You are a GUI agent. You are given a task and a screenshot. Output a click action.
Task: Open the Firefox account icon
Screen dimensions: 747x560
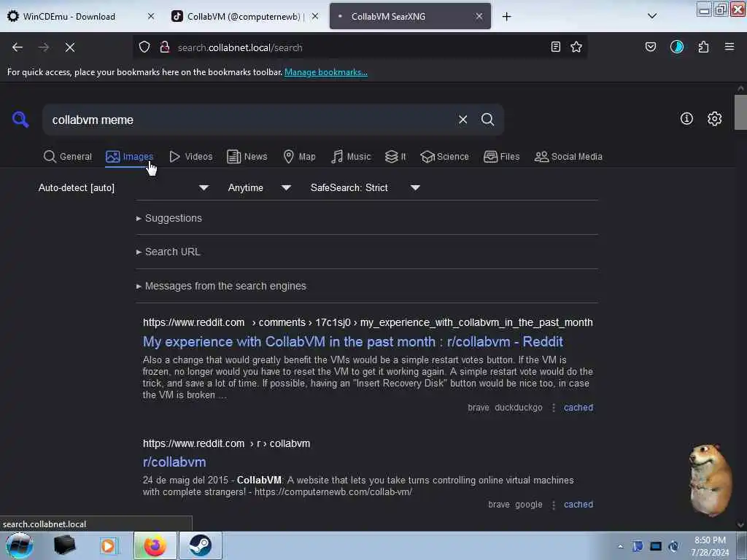[x=677, y=47]
